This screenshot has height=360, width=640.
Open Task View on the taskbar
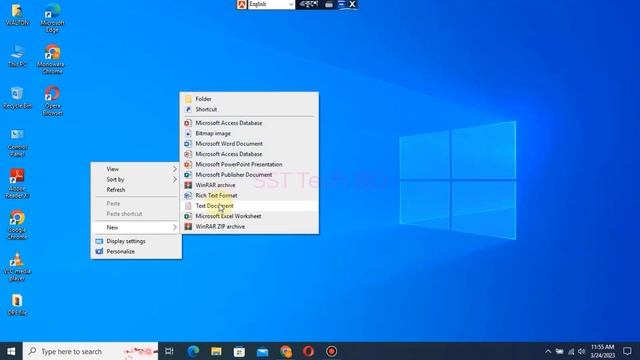169,351
